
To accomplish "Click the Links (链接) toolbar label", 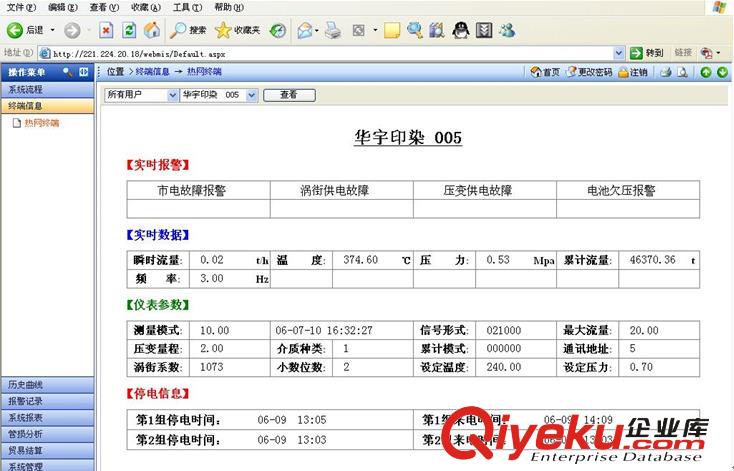I will click(x=683, y=53).
